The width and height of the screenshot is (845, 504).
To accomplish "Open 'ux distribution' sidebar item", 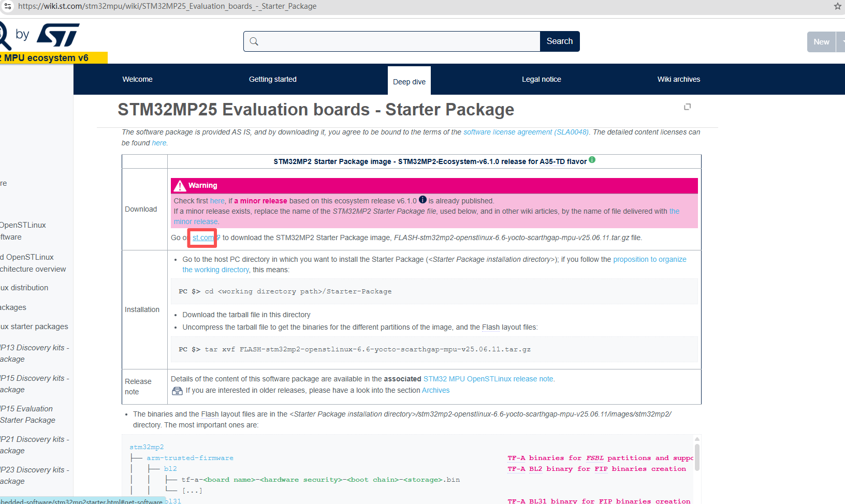I will pos(24,288).
